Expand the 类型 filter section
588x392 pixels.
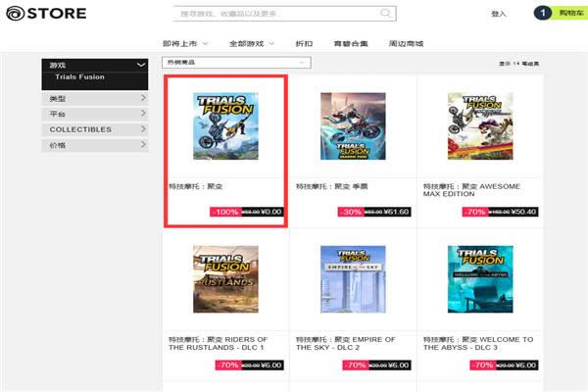click(95, 99)
